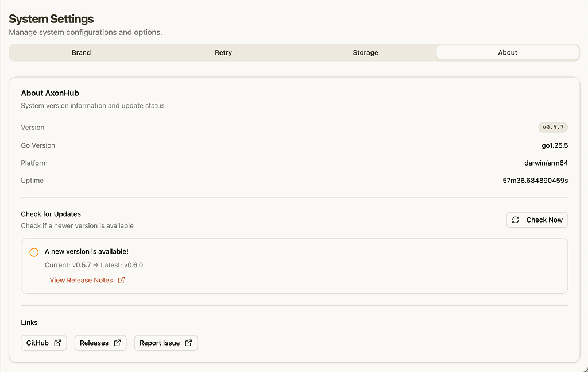This screenshot has height=372, width=588.
Task: Select the Storage tab
Action: [365, 52]
